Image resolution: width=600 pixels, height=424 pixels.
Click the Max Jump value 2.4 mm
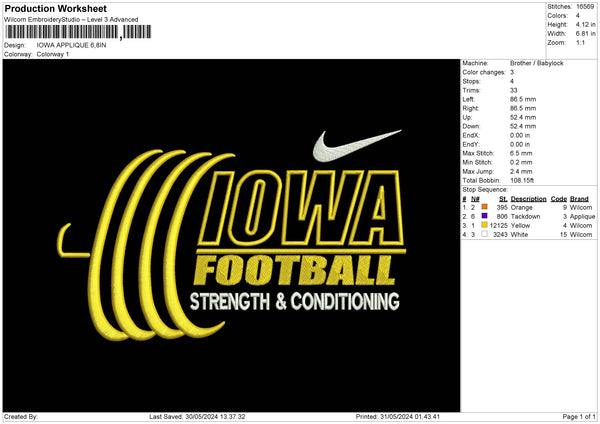tap(521, 171)
